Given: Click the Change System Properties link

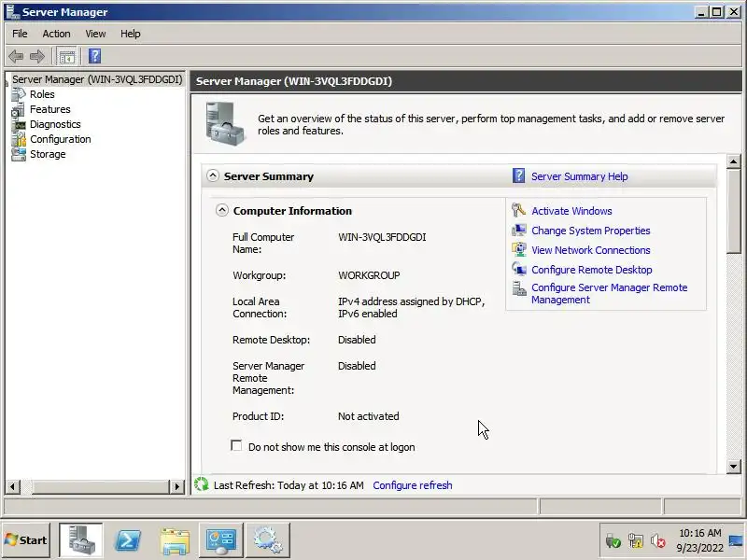Looking at the screenshot, I should point(591,231).
